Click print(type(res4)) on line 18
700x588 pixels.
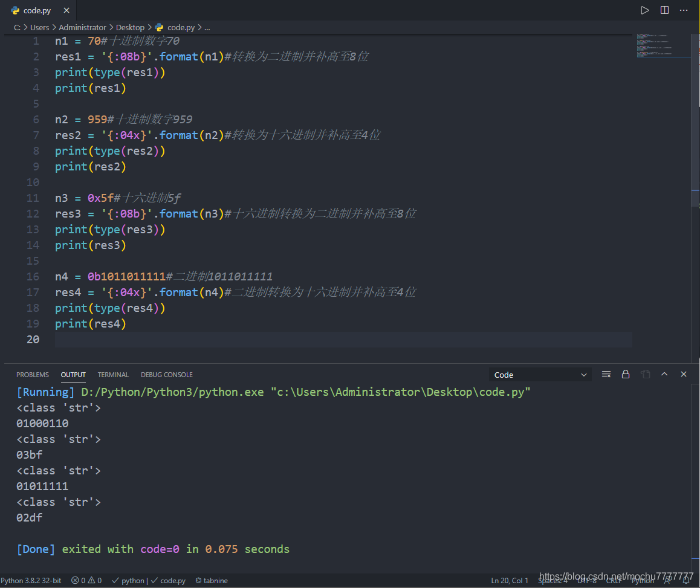110,308
